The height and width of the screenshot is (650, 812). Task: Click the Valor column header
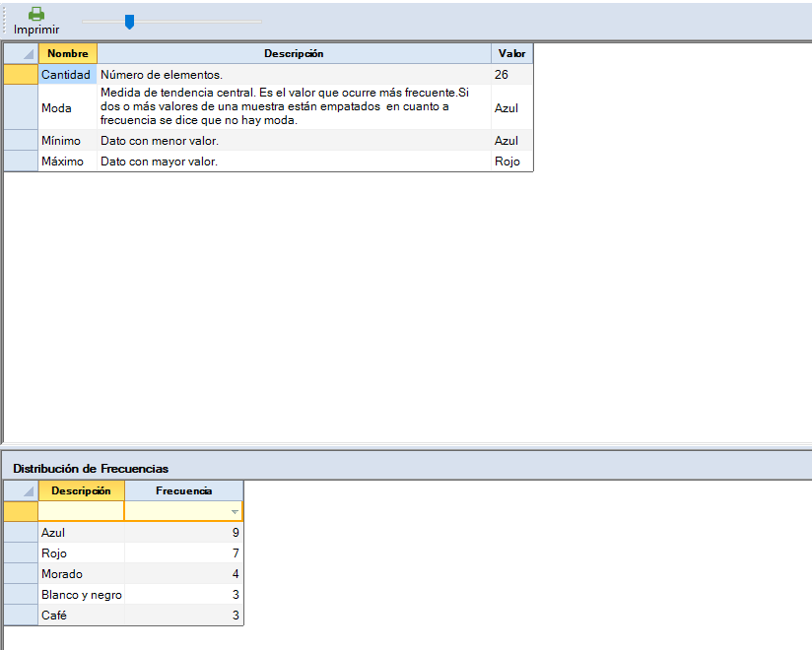pyautogui.click(x=511, y=53)
